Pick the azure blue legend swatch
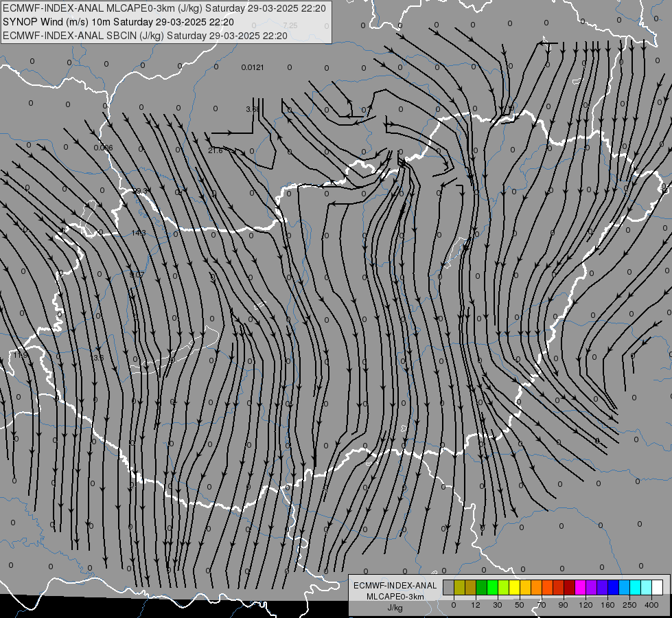 pos(624,588)
